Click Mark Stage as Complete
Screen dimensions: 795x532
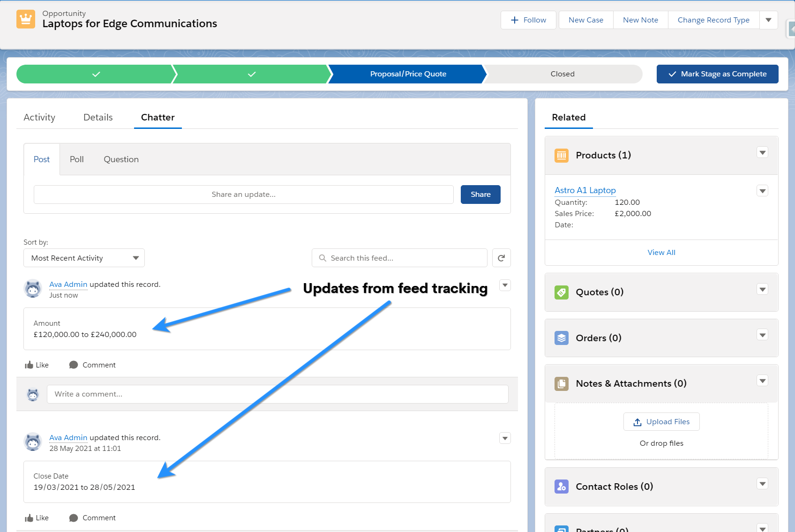[x=718, y=74]
